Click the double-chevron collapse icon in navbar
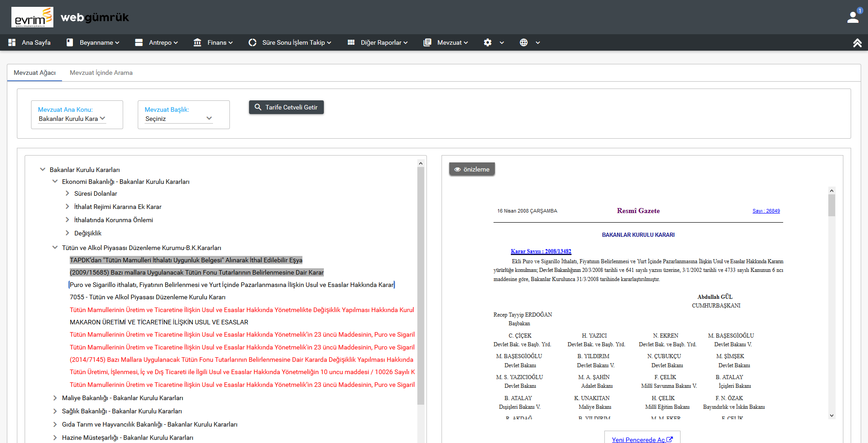Screen dimensions: 868x443 pyautogui.click(x=857, y=42)
